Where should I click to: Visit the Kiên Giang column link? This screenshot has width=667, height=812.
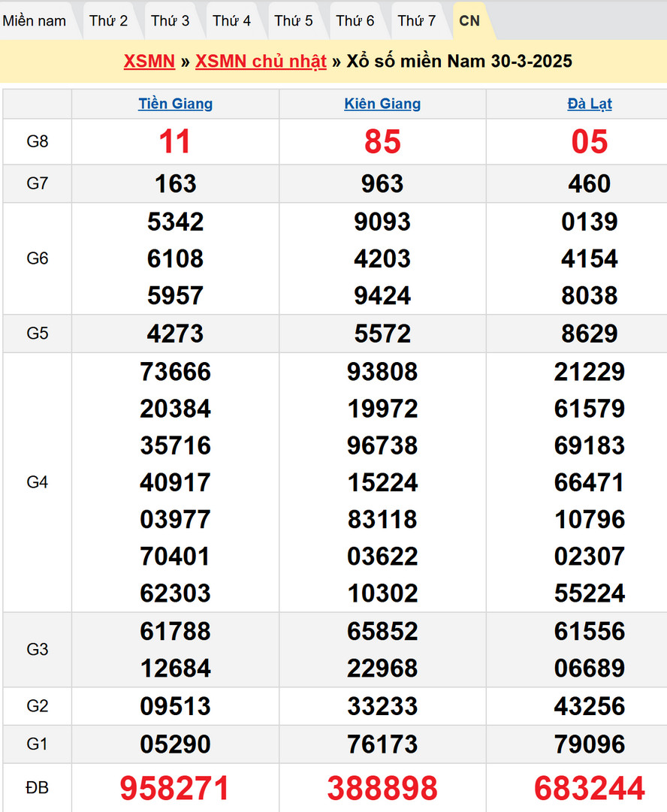pyautogui.click(x=382, y=104)
